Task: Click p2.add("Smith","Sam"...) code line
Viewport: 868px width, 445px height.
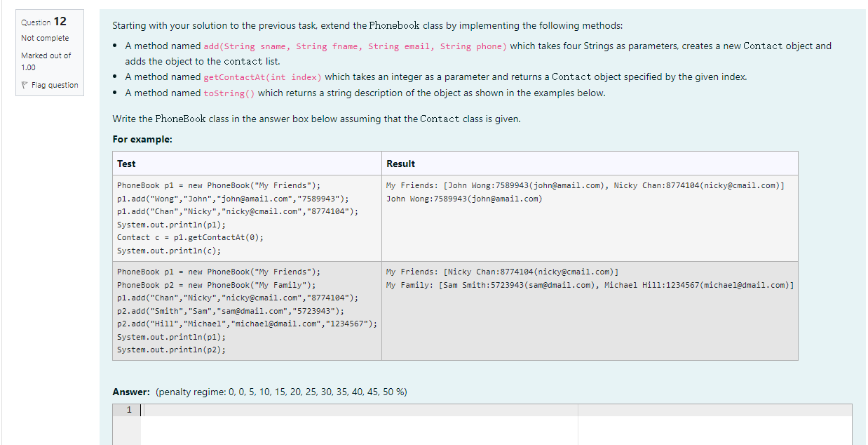Action: pos(231,311)
